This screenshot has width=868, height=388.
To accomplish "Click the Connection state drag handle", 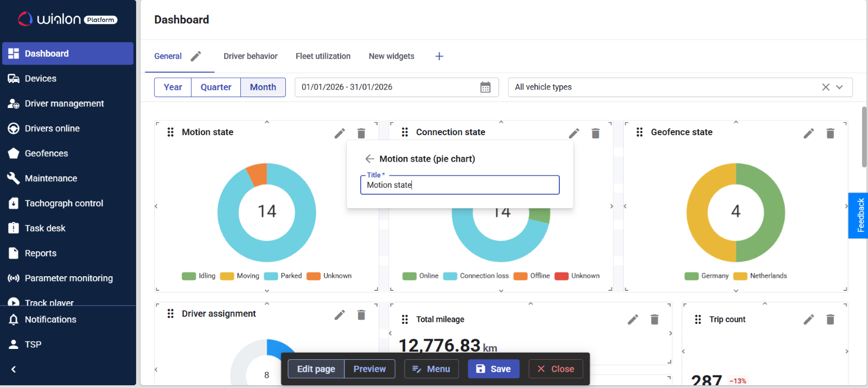I will 405,132.
